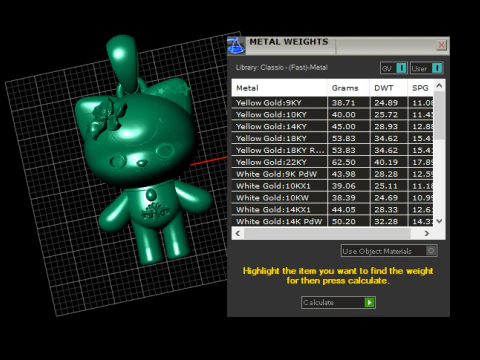Image resolution: width=480 pixels, height=360 pixels.
Task: Toggle the GV library switch
Action: tap(394, 68)
